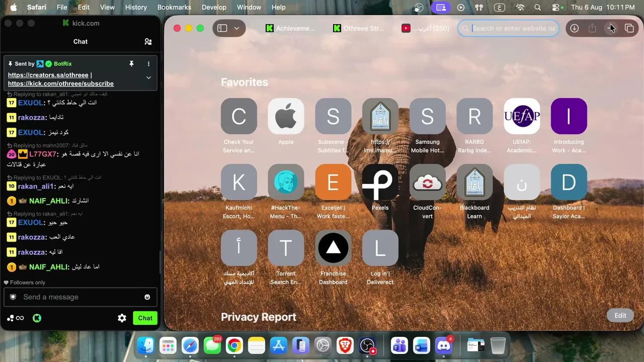Open the creators.sa/othreee link

[x=48, y=75]
